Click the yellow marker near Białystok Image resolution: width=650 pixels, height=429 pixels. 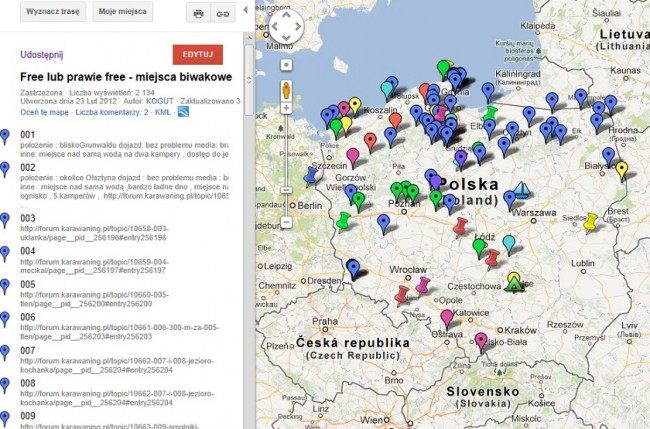pyautogui.click(x=621, y=171)
